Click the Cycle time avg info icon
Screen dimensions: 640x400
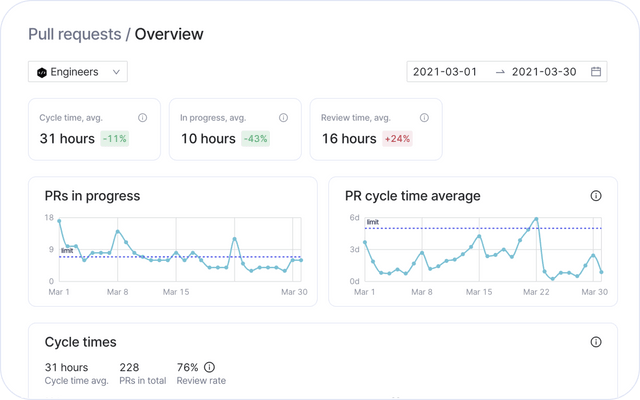(142, 118)
